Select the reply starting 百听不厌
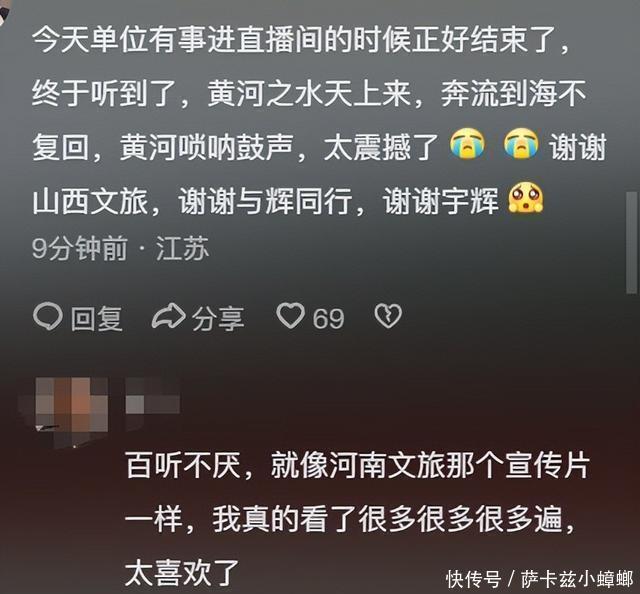Image resolution: width=640 pixels, height=594 pixels. click(x=357, y=518)
